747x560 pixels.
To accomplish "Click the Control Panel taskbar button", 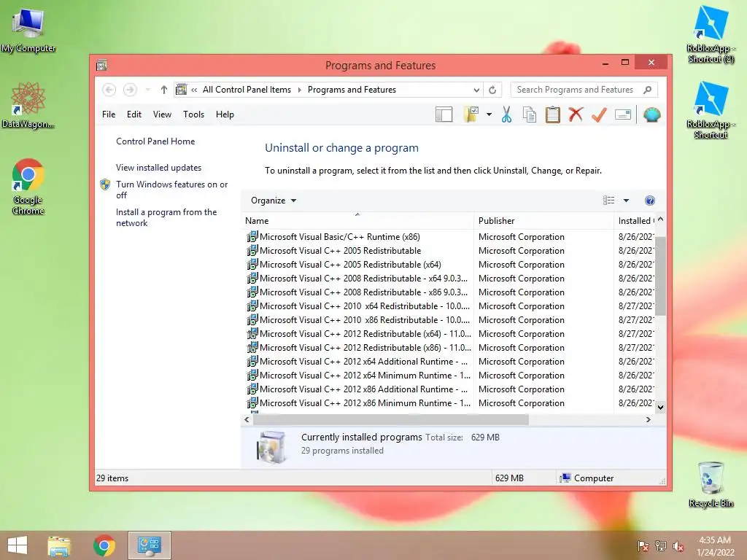I will [x=149, y=545].
